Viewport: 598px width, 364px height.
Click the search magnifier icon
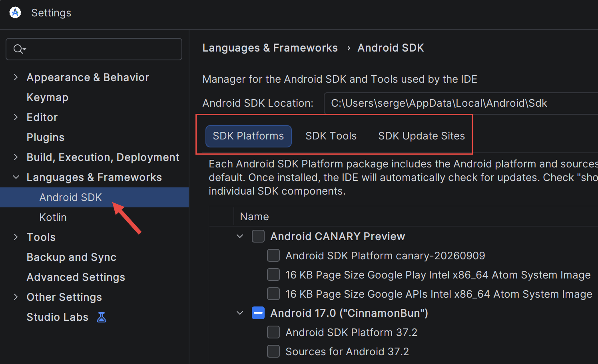[x=19, y=49]
